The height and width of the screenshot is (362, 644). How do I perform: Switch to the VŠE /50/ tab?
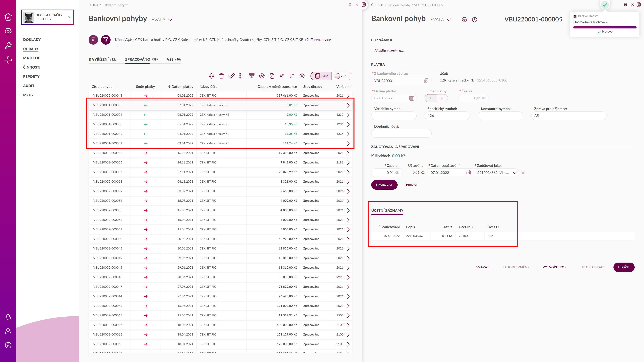174,60
